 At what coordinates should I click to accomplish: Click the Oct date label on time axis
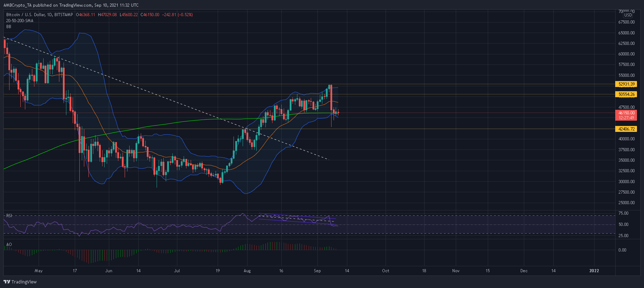click(386, 271)
